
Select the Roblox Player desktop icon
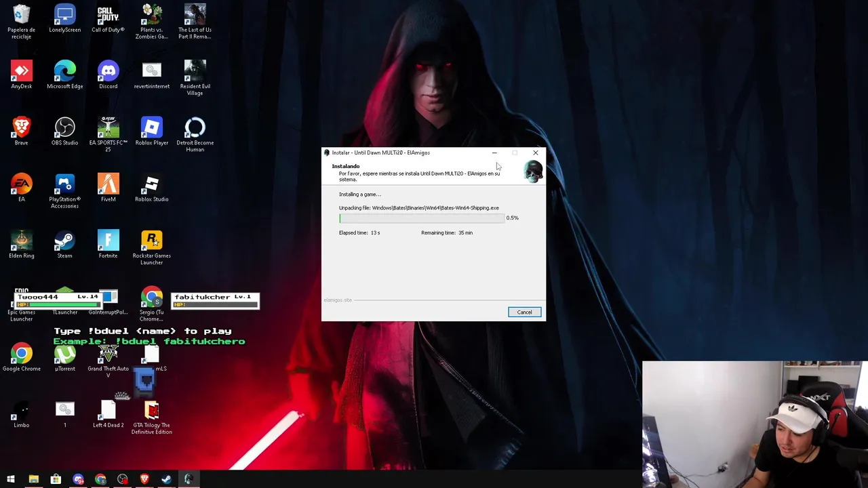tap(152, 131)
